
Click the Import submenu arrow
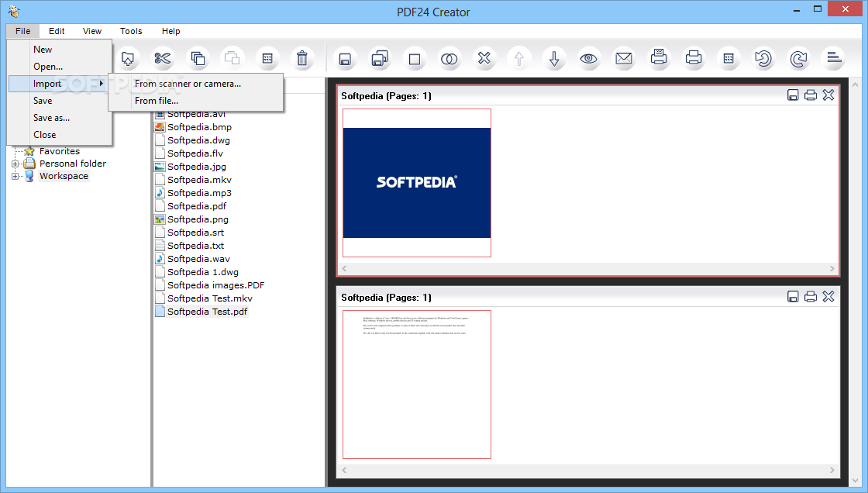[x=102, y=84]
